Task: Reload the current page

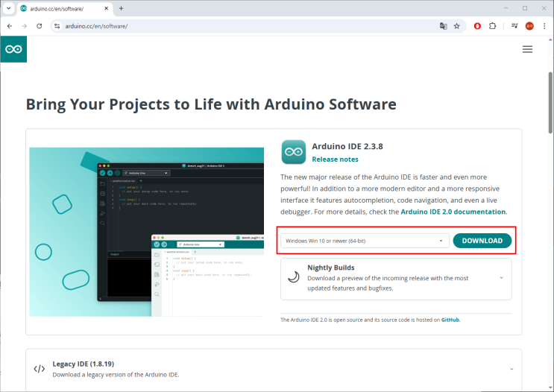Action: click(40, 26)
